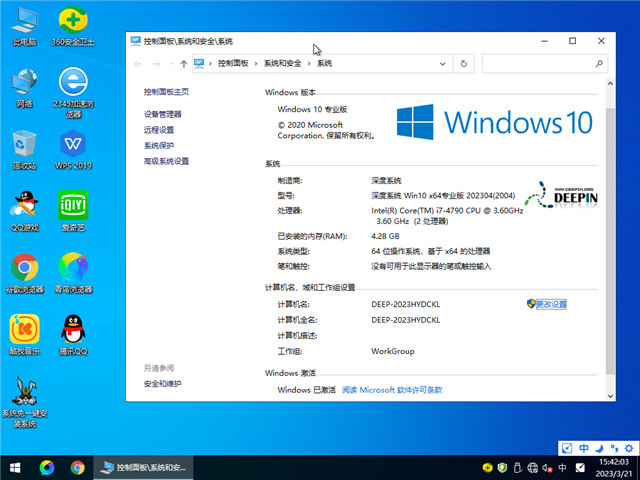Click the up-arrow navigation button
This screenshot has height=480, width=640.
point(183,64)
